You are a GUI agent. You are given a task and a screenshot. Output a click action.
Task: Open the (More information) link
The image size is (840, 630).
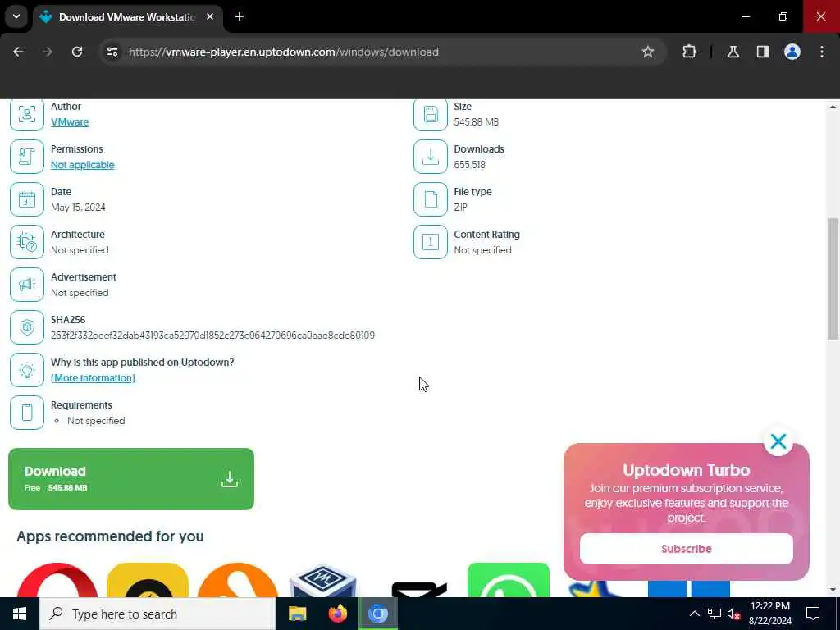coord(93,377)
